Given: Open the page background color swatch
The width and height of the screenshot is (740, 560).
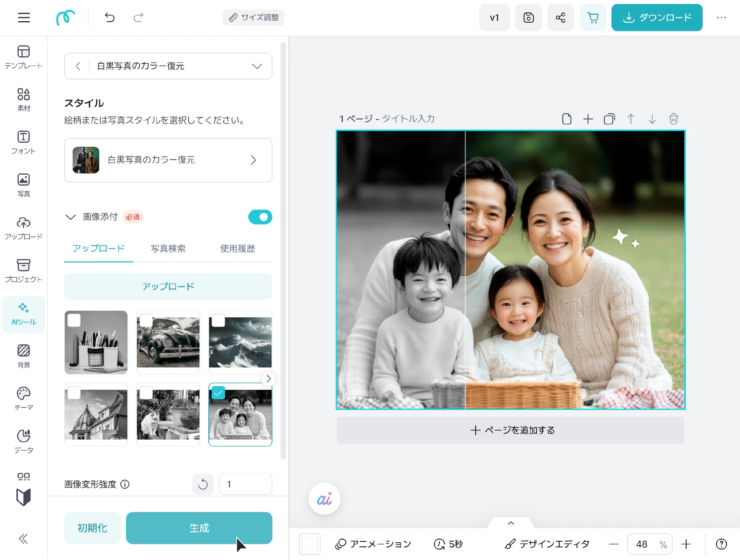Looking at the screenshot, I should tap(310, 544).
